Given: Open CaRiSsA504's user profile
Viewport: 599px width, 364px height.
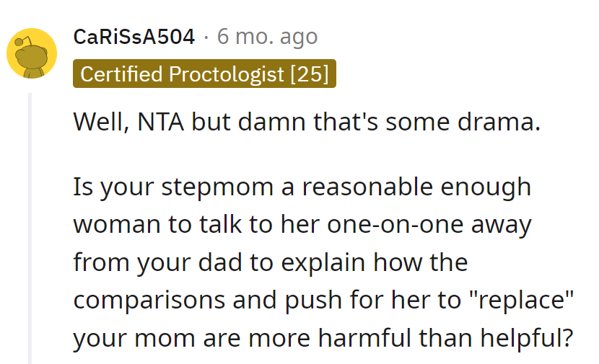Looking at the screenshot, I should click(134, 37).
